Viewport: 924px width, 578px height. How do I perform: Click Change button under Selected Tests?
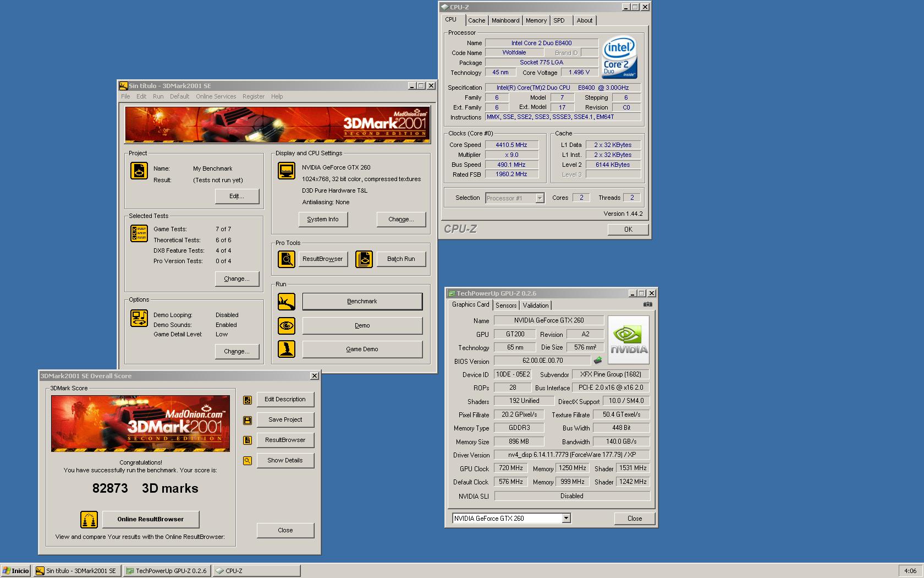(237, 279)
